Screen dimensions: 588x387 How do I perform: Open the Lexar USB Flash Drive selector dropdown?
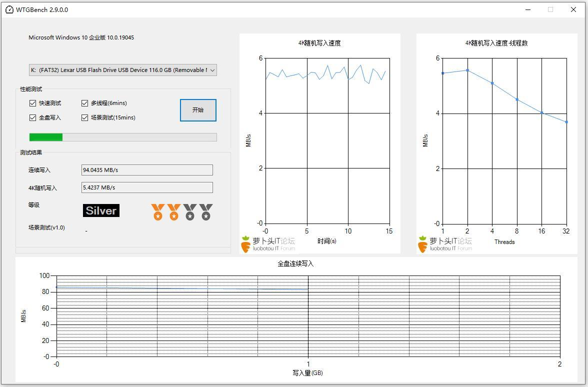[123, 70]
